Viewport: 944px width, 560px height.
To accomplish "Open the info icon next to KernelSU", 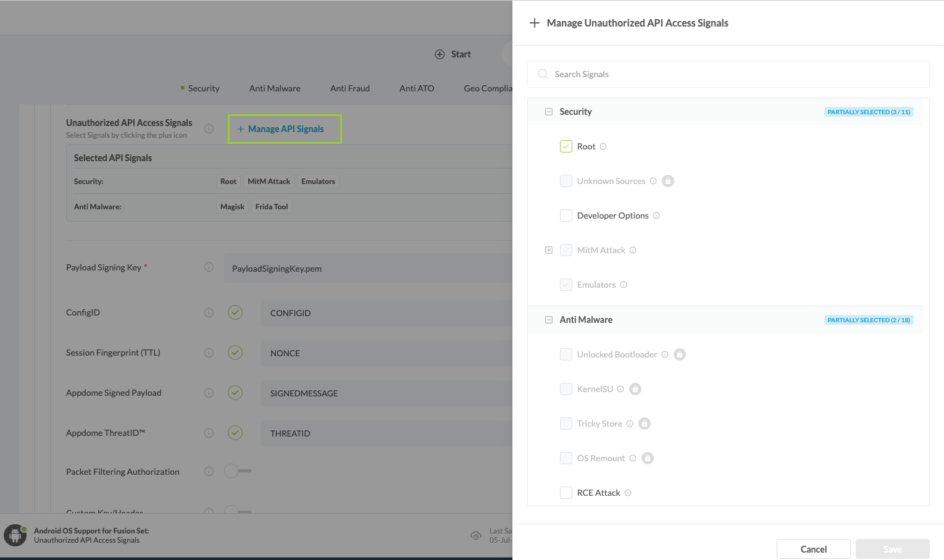I will coord(620,389).
